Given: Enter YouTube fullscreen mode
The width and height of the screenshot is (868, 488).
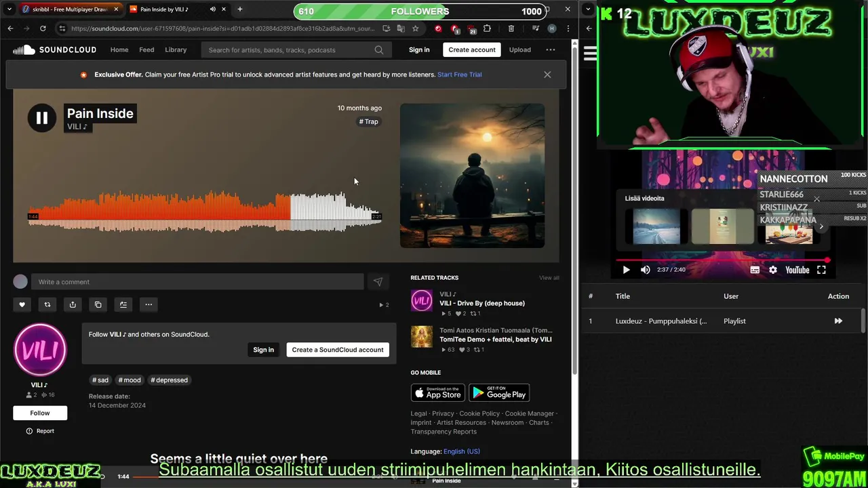Looking at the screenshot, I should coord(821,270).
